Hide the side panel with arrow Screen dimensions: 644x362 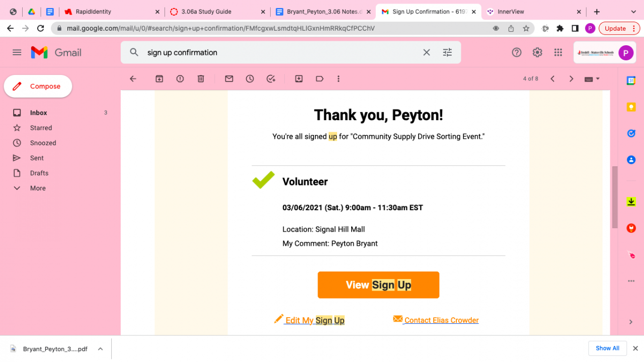631,322
